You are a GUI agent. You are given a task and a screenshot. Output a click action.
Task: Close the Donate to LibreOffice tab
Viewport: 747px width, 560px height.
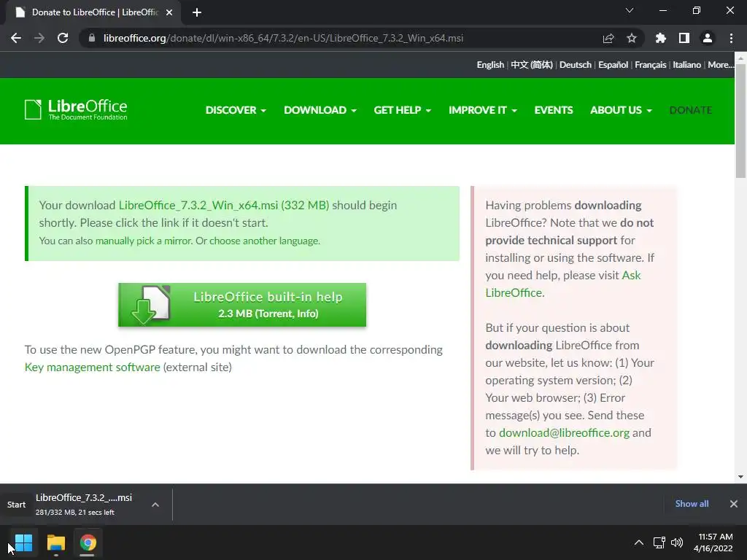[x=169, y=12]
